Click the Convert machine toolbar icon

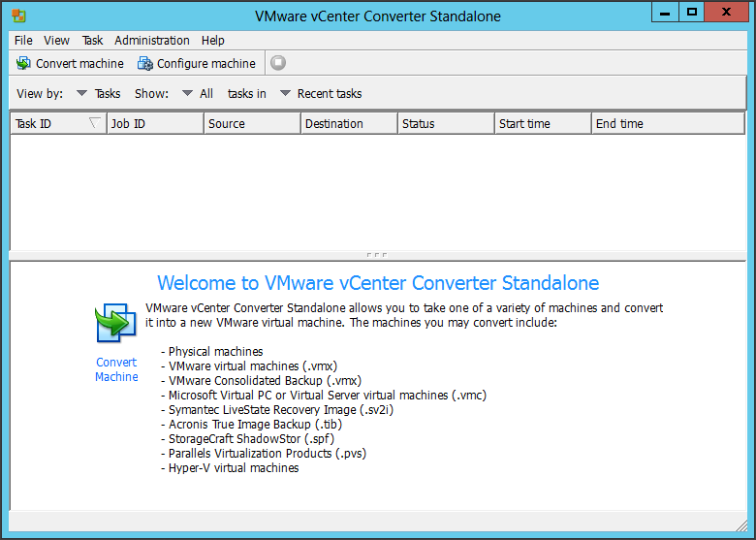23,63
